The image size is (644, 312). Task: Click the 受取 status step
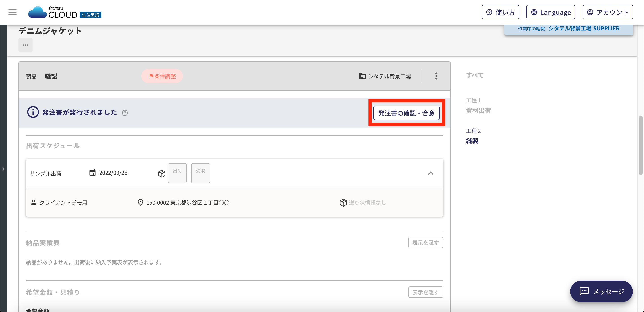pyautogui.click(x=201, y=173)
